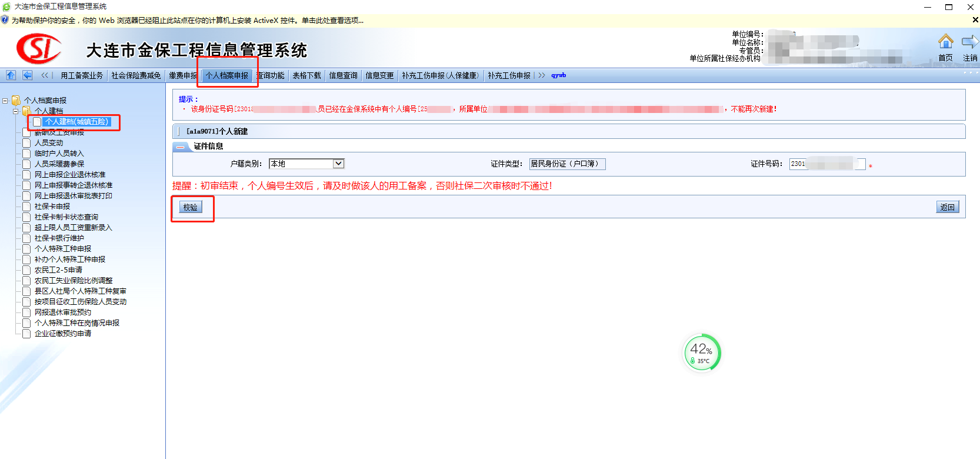Screen dimensions: 980x459
Task: Click the collapse icon in 证件信息 header
Action: (x=181, y=147)
